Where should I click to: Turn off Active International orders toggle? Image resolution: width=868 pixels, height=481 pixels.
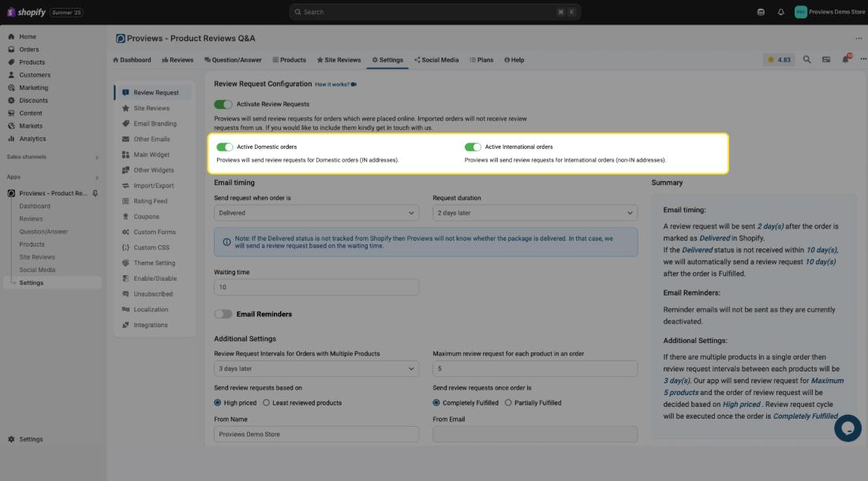[x=473, y=147]
